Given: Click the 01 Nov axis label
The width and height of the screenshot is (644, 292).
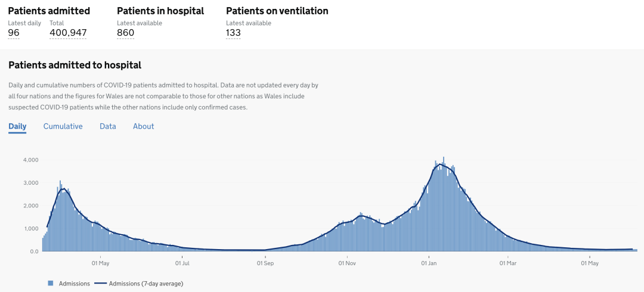Looking at the screenshot, I should 347,262.
